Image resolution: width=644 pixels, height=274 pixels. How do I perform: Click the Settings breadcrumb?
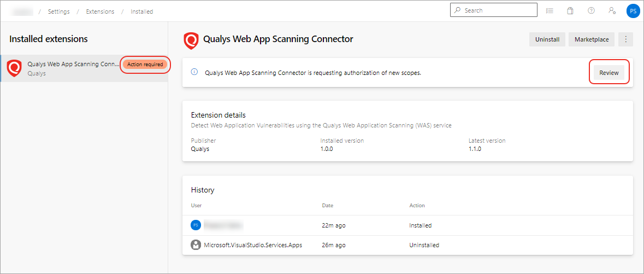pyautogui.click(x=60, y=11)
